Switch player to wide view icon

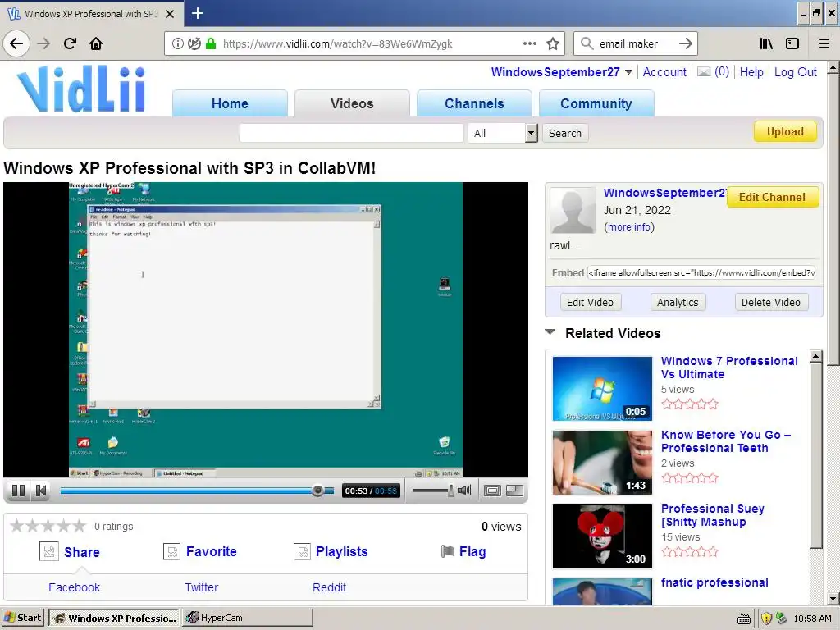click(492, 491)
